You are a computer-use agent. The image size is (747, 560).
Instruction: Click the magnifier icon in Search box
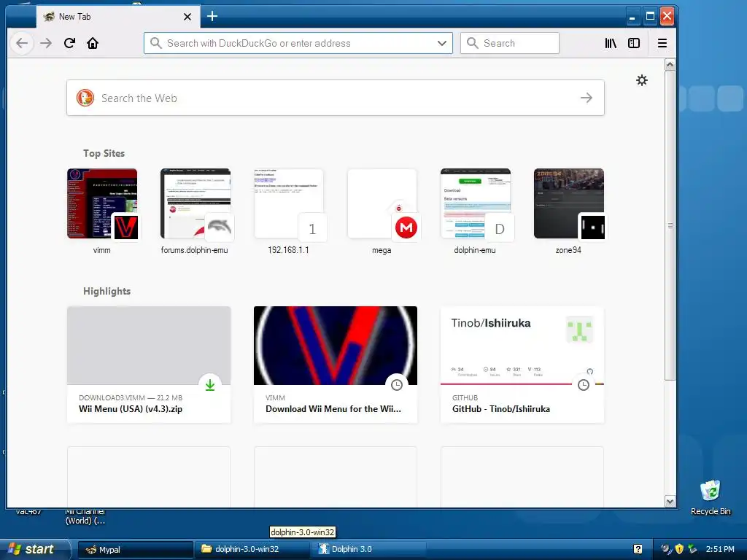click(472, 43)
